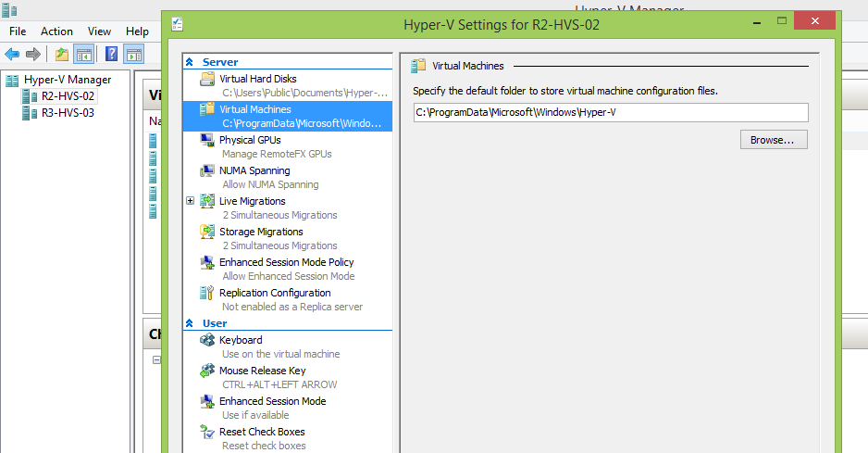
Task: Click 'Manage RemoteFX GPUs' description text
Action: 277,154
